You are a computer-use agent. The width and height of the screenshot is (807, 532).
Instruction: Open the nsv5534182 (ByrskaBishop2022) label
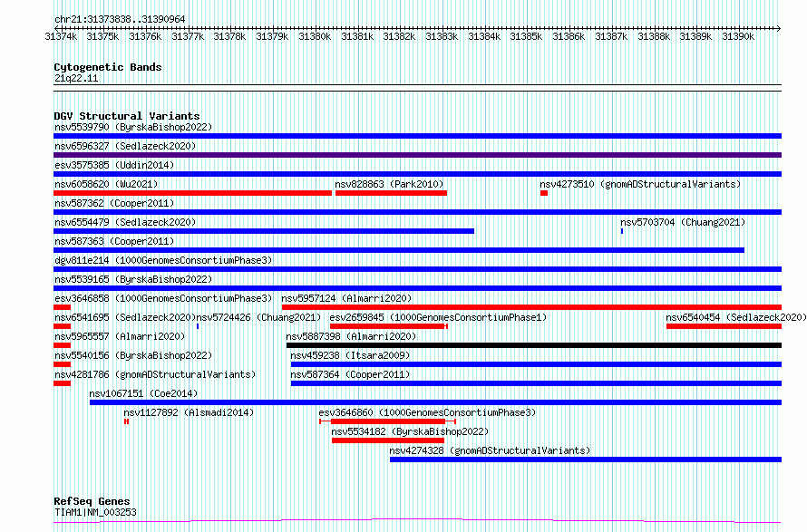point(410,431)
